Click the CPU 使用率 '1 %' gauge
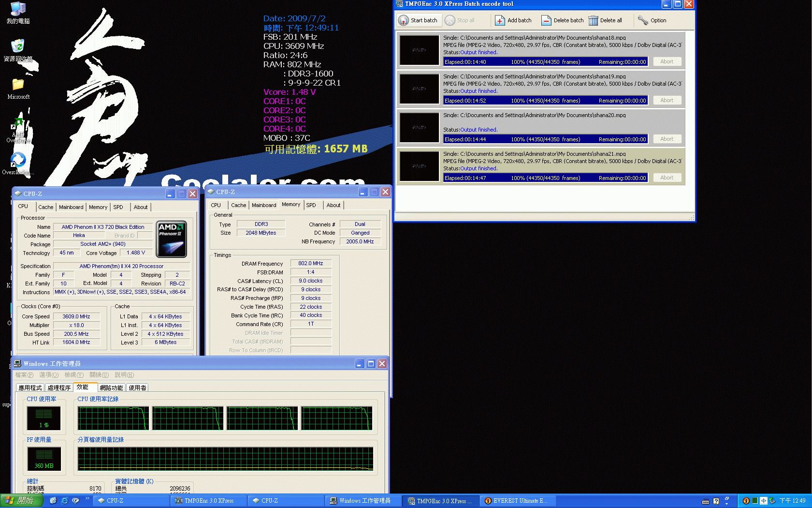The image size is (812, 508). (44, 418)
